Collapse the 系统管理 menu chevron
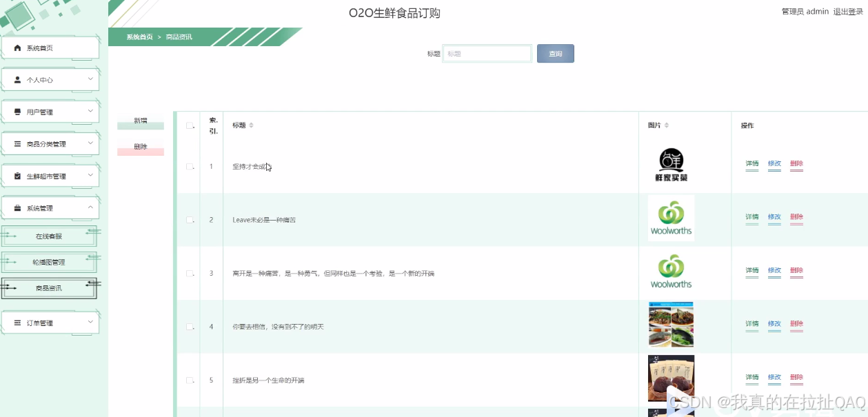Viewport: 868px width, 417px height. click(x=90, y=207)
